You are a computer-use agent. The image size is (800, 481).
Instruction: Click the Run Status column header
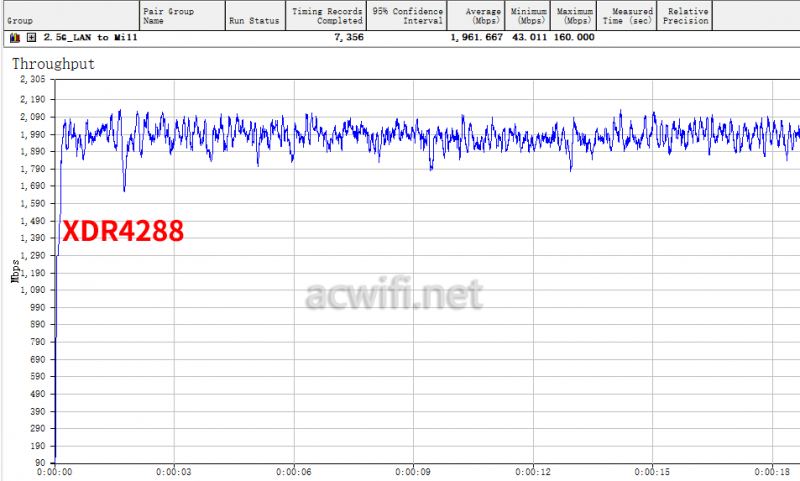(x=255, y=15)
